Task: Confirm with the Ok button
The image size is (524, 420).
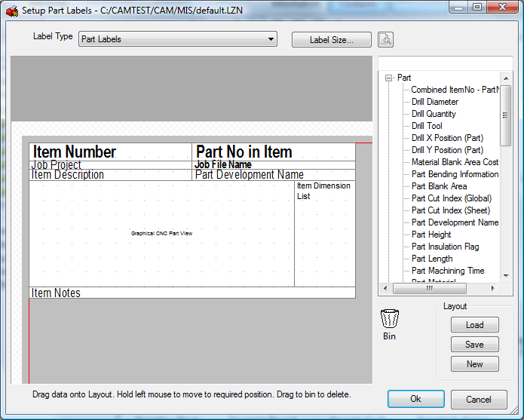Action: (415, 399)
